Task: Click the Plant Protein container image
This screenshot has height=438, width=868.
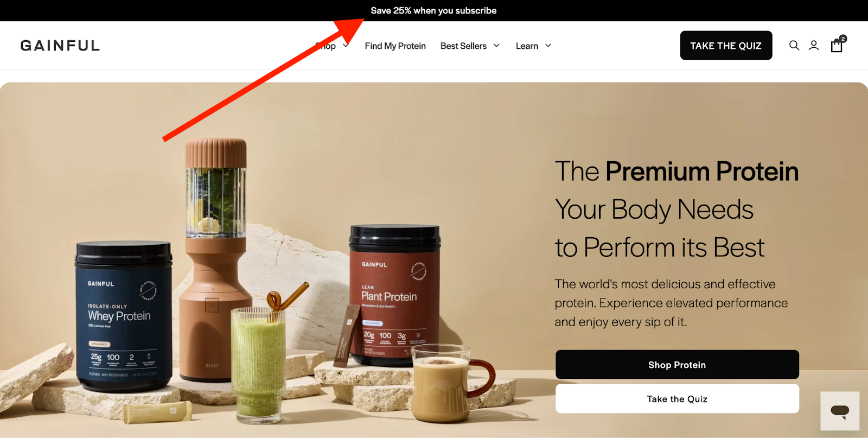Action: tap(395, 295)
